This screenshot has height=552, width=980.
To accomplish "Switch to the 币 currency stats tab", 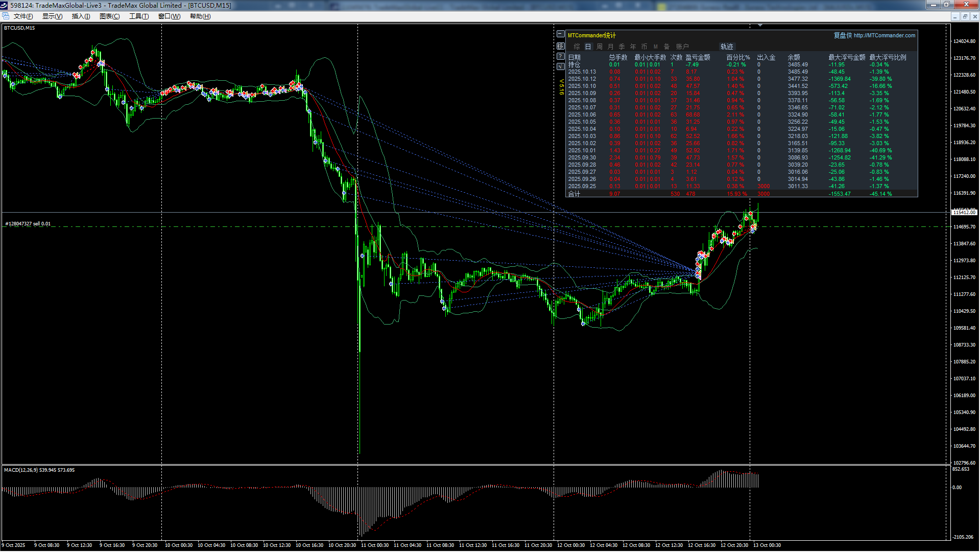I will point(644,47).
